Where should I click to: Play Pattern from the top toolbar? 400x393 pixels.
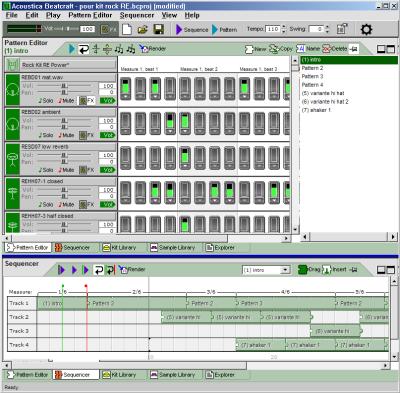pos(224,29)
